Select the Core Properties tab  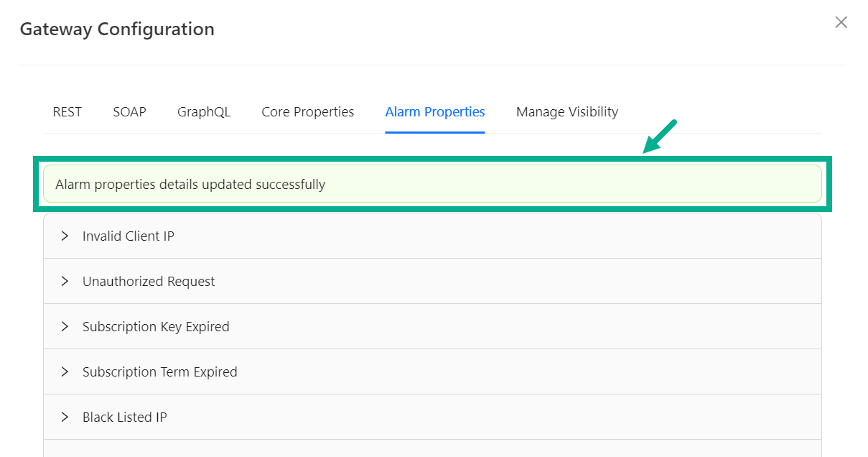(x=307, y=112)
